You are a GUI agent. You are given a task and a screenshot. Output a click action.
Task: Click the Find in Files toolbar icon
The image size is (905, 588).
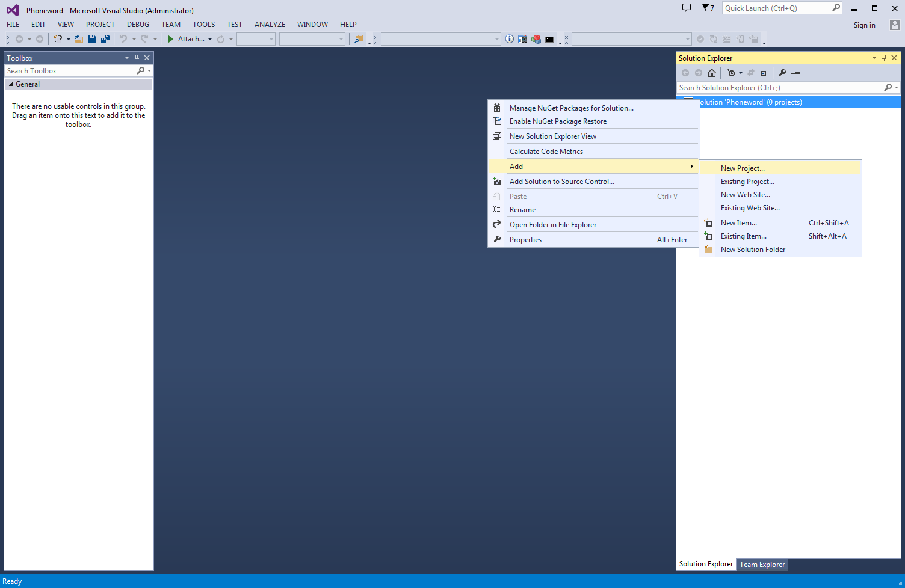[x=359, y=39]
